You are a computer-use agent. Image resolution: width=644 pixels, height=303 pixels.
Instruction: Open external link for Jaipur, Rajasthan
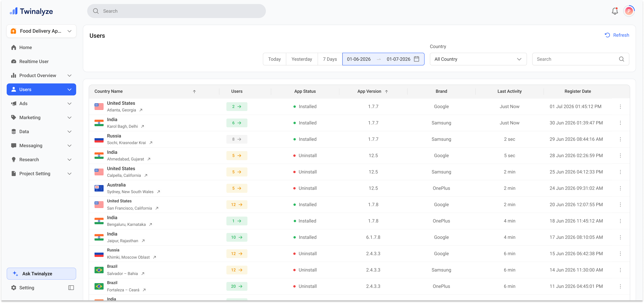click(143, 241)
